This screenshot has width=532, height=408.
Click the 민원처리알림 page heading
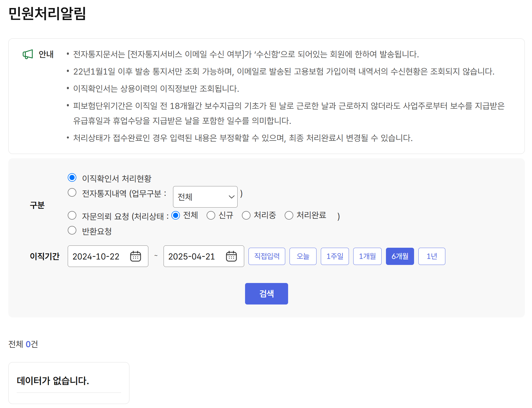[47, 13]
